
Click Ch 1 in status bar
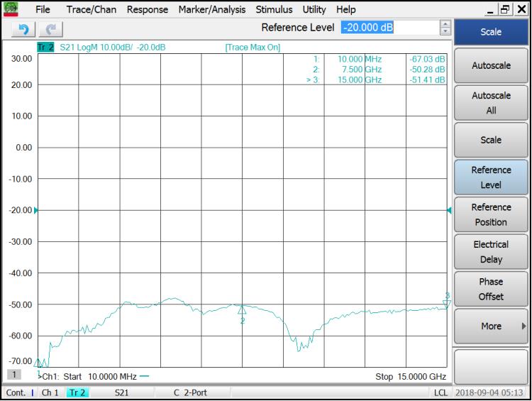(50, 393)
